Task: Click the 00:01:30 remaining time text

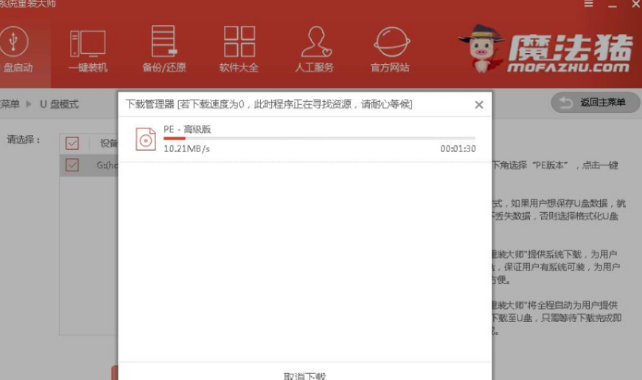Action: 458,149
